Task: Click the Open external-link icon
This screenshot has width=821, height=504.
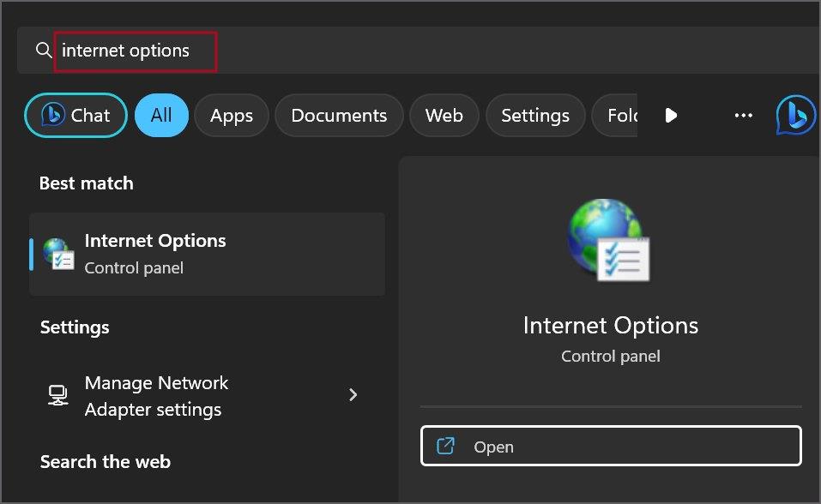Action: [x=445, y=446]
